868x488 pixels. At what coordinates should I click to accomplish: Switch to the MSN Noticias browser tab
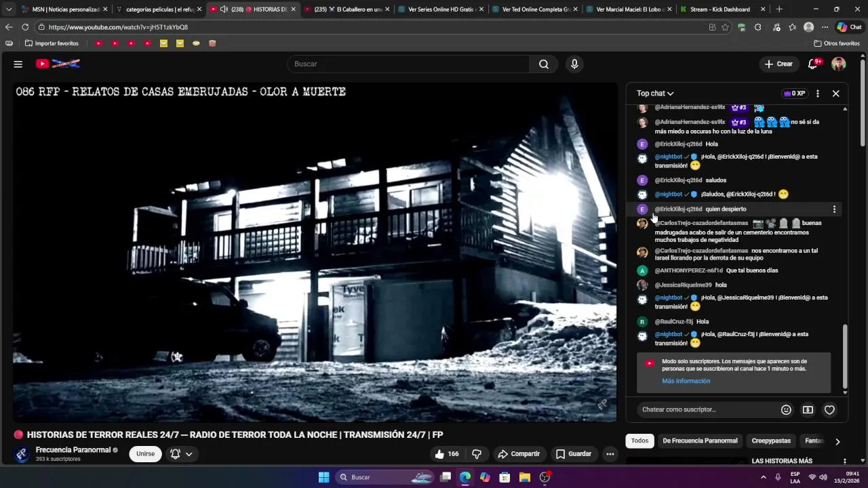point(65,9)
